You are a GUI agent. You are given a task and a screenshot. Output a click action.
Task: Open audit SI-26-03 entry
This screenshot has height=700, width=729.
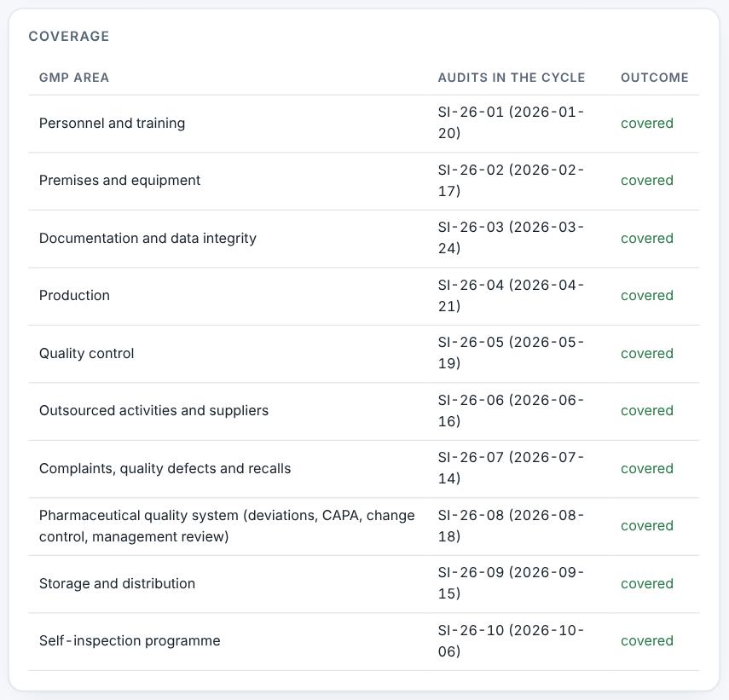(x=511, y=238)
